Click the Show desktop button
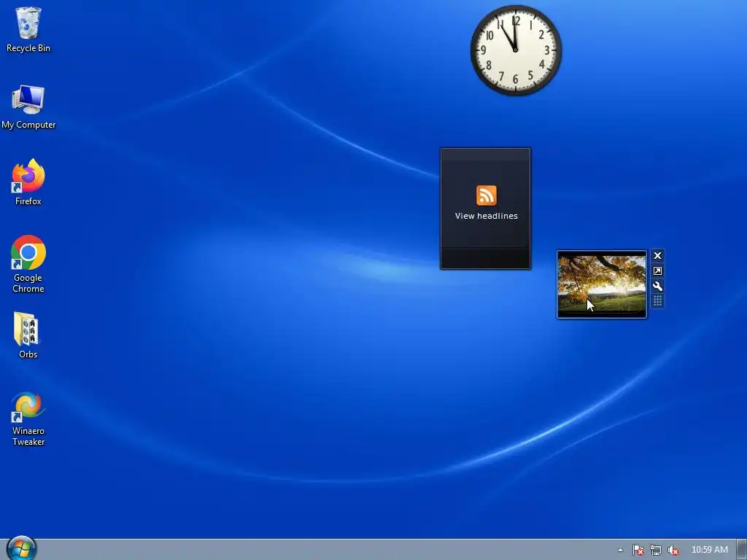 point(742,550)
